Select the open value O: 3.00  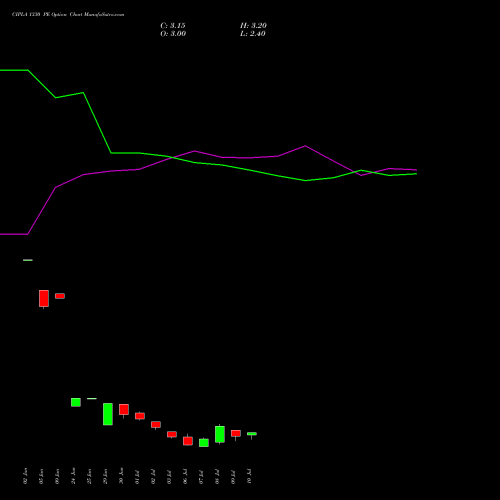[173, 34]
